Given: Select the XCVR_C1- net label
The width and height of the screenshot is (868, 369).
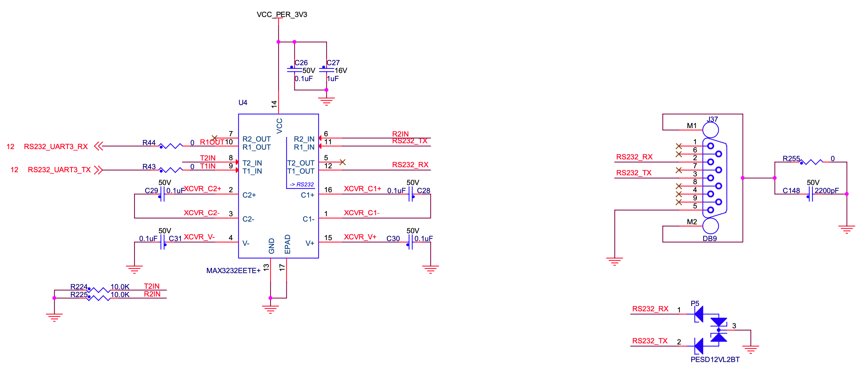Looking at the screenshot, I should [x=362, y=213].
